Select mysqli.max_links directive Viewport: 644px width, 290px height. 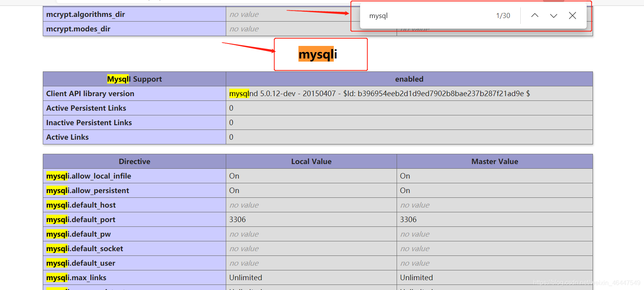click(x=76, y=277)
